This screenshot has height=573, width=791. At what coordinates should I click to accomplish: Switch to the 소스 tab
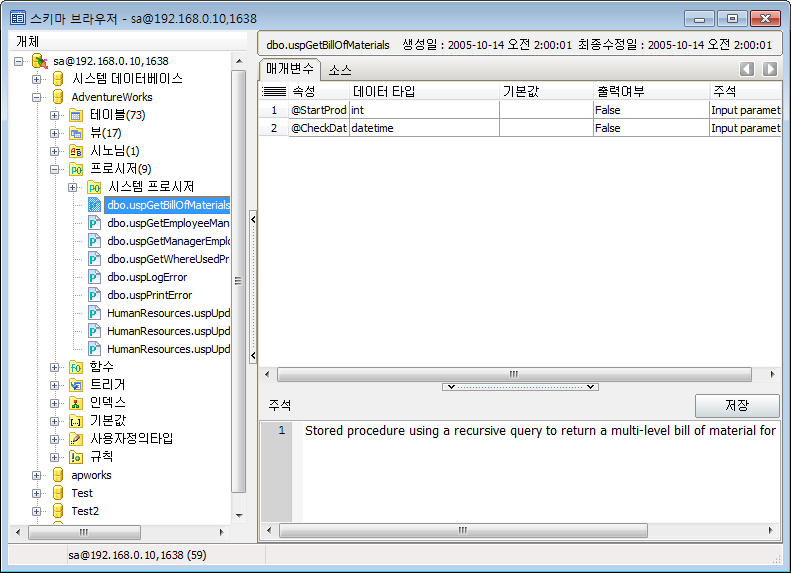click(340, 70)
